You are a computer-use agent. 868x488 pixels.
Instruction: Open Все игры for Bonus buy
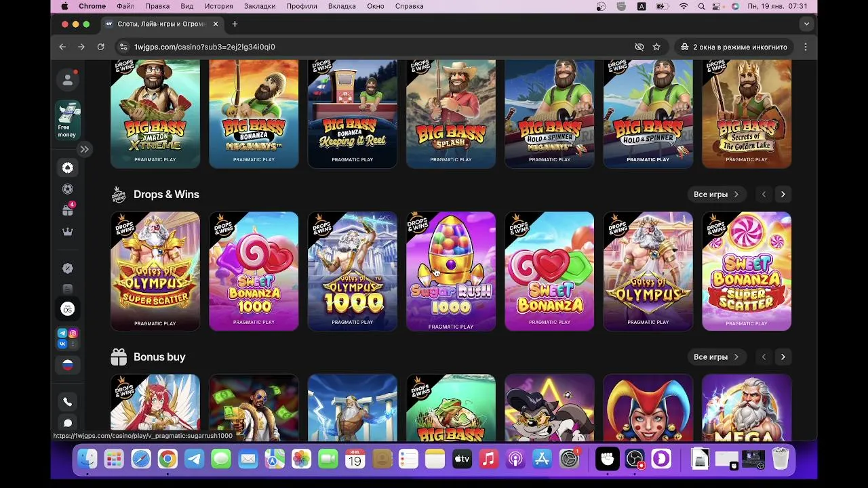coord(716,357)
